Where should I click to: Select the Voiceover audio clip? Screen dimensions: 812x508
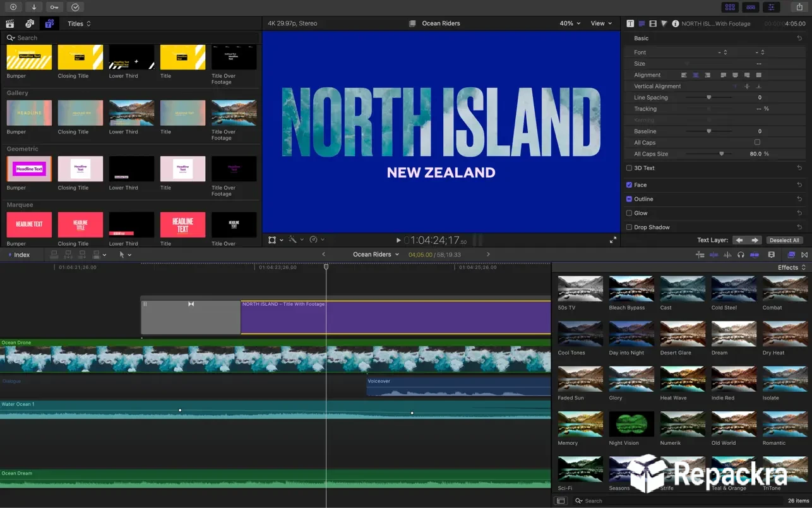pyautogui.click(x=458, y=387)
